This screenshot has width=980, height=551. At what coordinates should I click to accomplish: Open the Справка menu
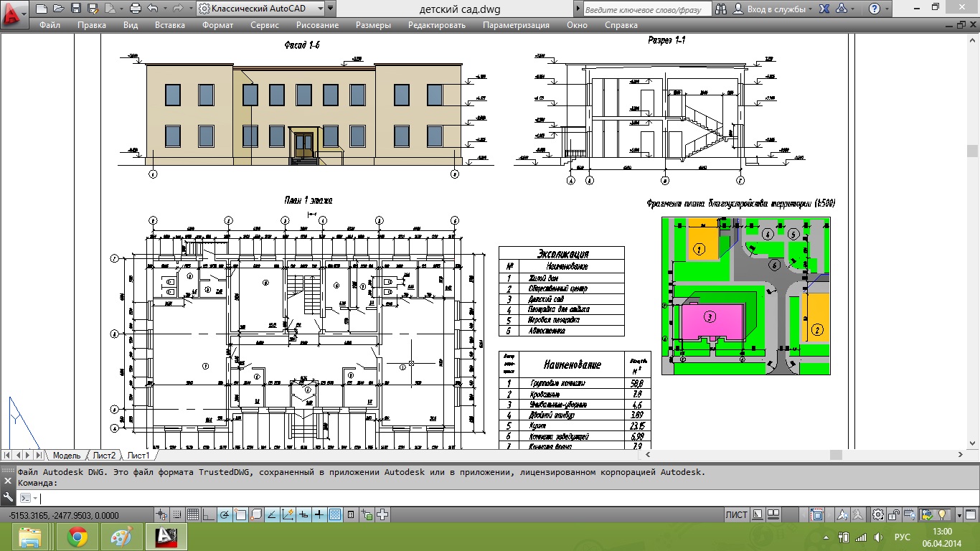[621, 25]
